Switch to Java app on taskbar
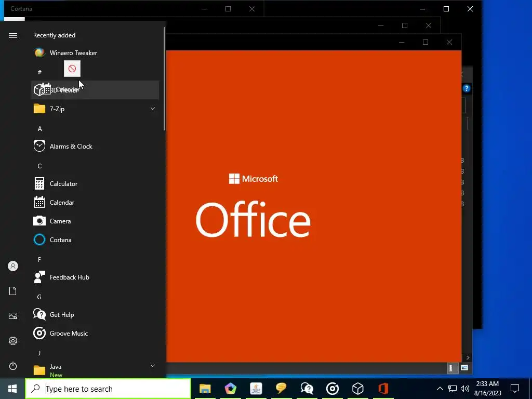The image size is (532, 399). click(x=256, y=389)
